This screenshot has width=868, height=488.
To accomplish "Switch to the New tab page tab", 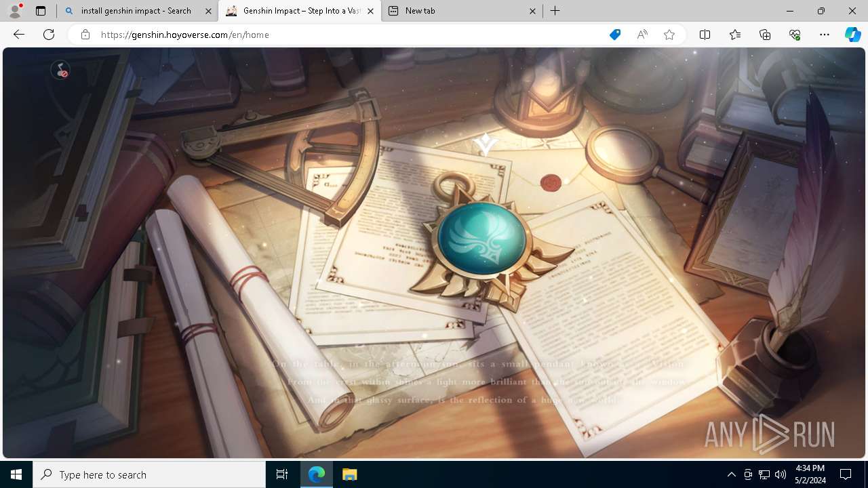I will [461, 11].
